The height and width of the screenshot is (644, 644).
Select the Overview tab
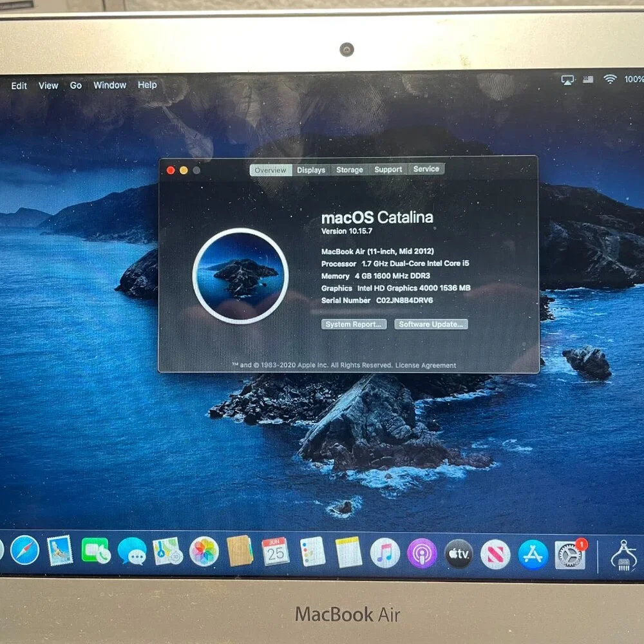click(270, 170)
